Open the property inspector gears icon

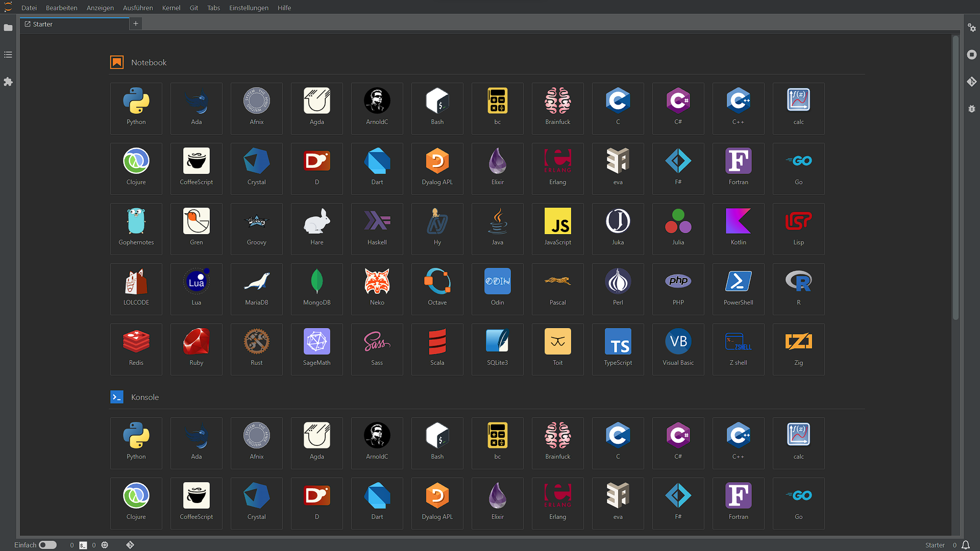tap(972, 28)
